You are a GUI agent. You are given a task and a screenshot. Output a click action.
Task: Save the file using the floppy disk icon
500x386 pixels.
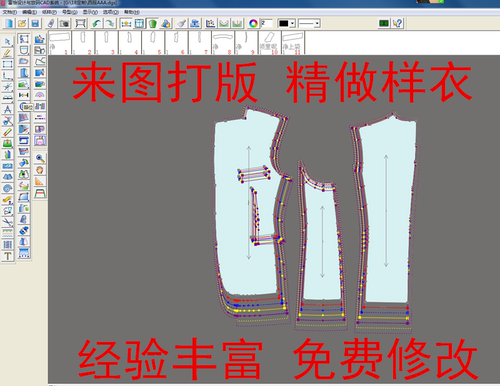tap(36, 23)
